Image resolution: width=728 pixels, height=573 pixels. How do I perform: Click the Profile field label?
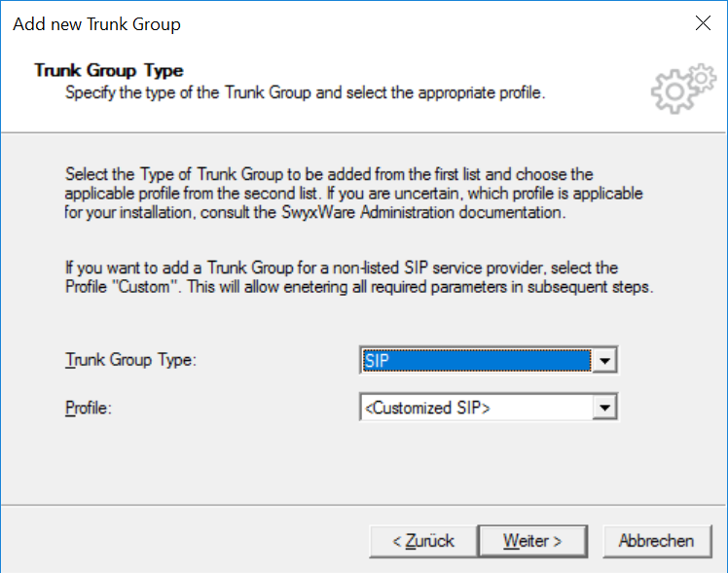[x=89, y=408]
